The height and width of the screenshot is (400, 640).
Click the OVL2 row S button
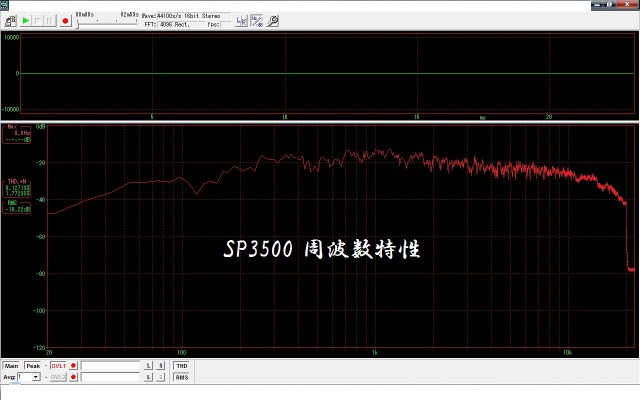coord(161,377)
